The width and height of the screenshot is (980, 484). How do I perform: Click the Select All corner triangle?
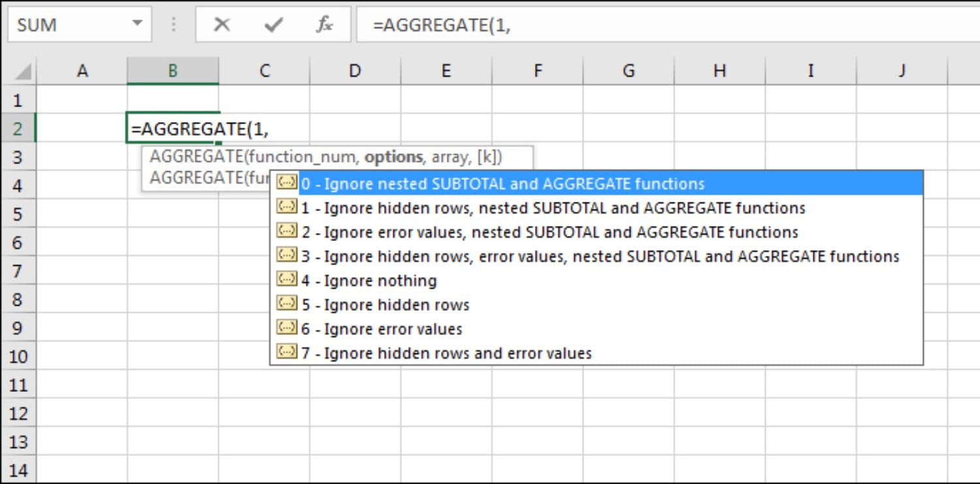pos(22,71)
